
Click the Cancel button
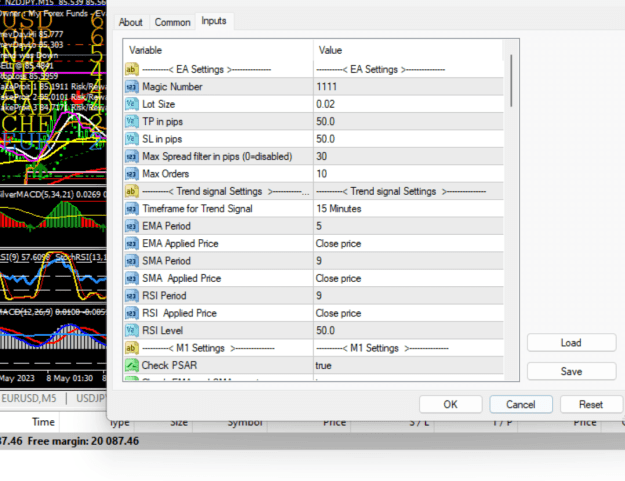[521, 404]
